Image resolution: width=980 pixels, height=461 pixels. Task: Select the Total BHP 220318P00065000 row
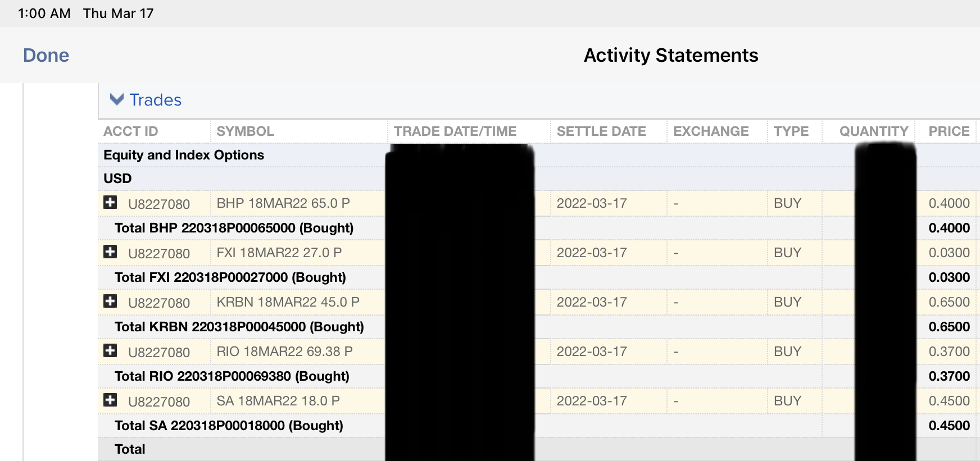pyautogui.click(x=234, y=228)
